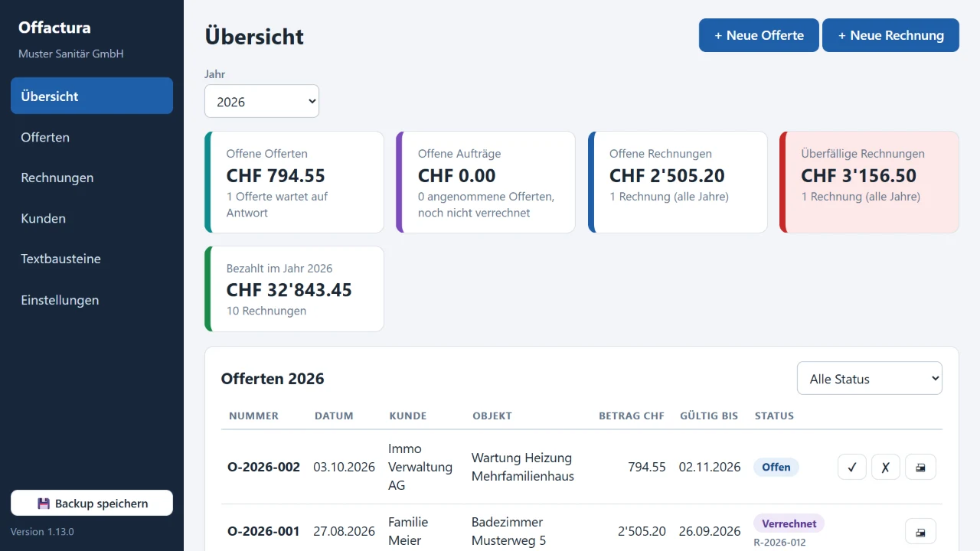Screen dimensions: 980x551
Task: Click the Version 1.13.0 label
Action: coord(42,531)
